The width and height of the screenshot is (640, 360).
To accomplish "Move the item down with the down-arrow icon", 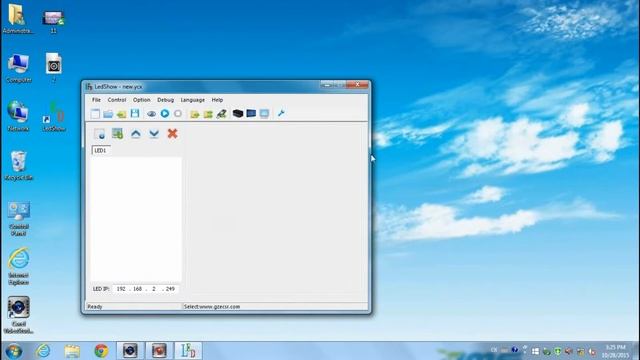I will tap(154, 133).
